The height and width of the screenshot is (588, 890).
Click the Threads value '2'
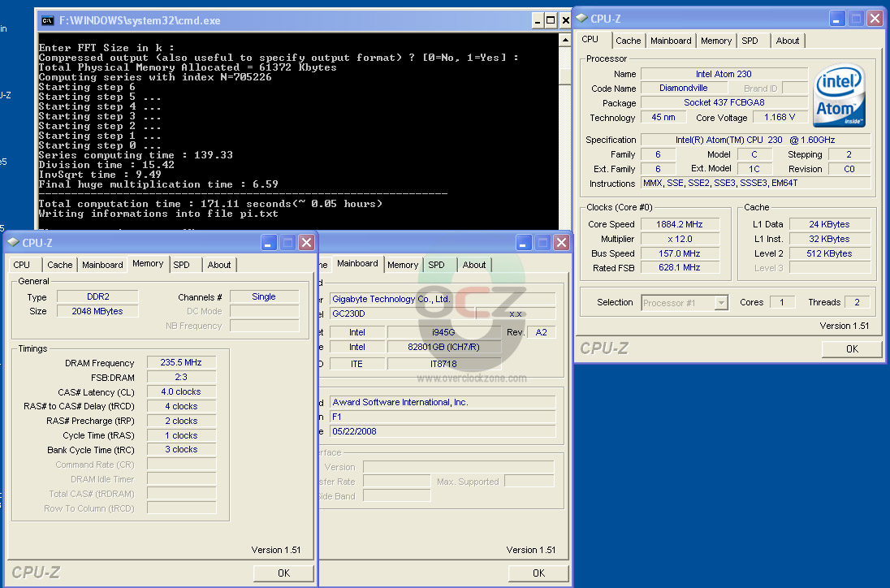click(857, 302)
